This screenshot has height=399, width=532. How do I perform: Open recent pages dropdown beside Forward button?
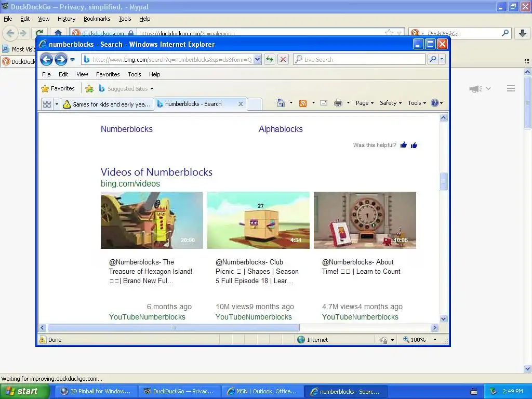tap(72, 60)
